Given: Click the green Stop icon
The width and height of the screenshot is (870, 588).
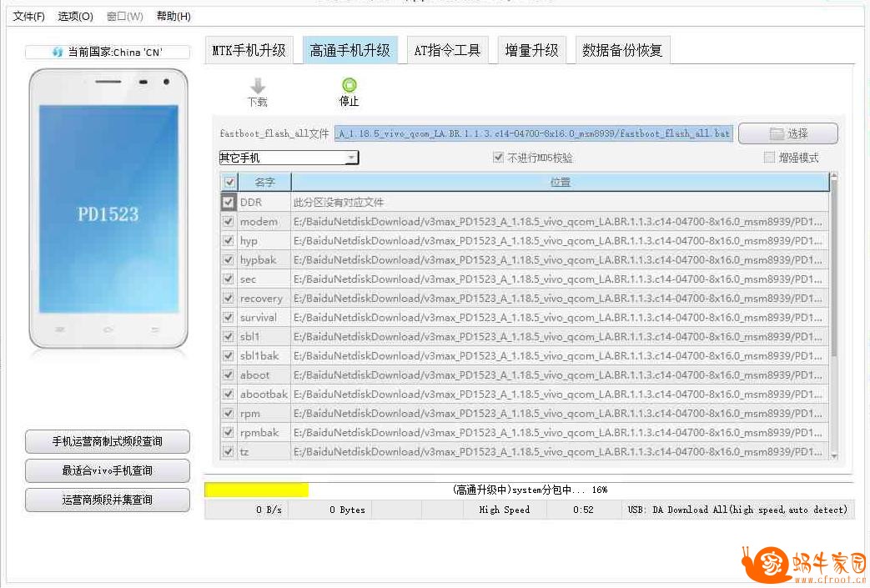Looking at the screenshot, I should pos(349,85).
